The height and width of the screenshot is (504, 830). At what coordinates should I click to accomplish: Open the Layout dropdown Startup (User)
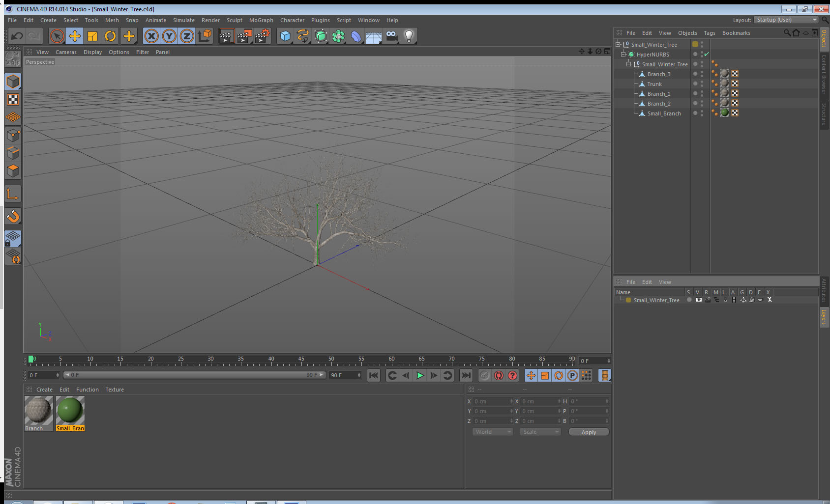pyautogui.click(x=786, y=20)
